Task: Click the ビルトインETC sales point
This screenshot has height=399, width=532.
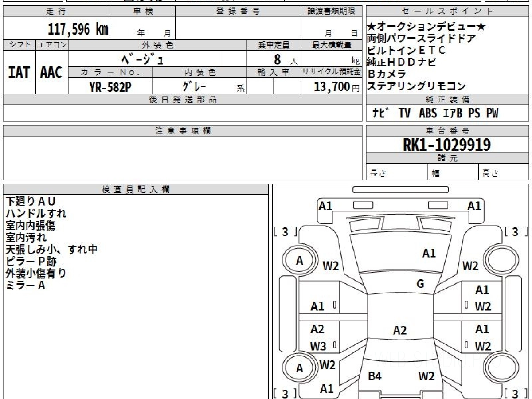Action: tap(406, 50)
